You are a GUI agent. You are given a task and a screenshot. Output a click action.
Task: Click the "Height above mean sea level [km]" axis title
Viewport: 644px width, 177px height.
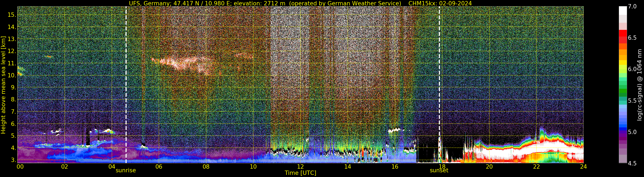coord(3,85)
